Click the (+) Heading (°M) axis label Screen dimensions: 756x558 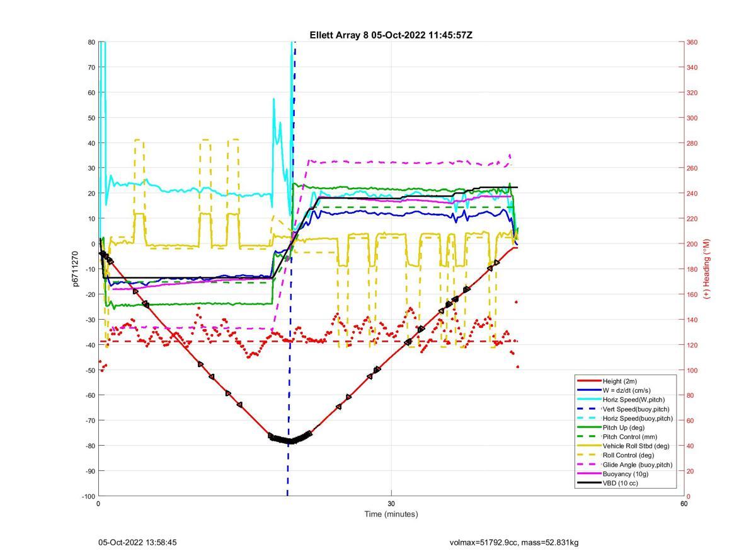pyautogui.click(x=707, y=269)
